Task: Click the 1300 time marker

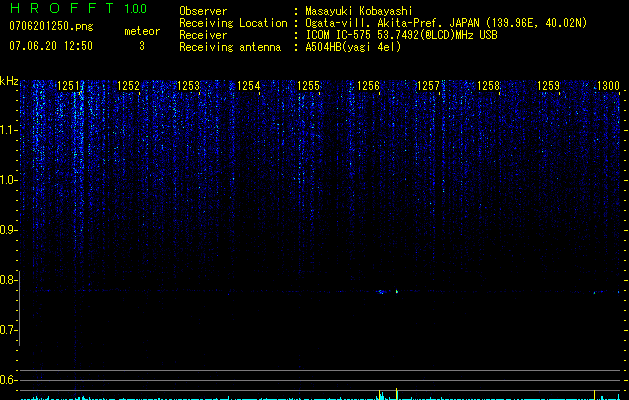Action: tap(608, 86)
